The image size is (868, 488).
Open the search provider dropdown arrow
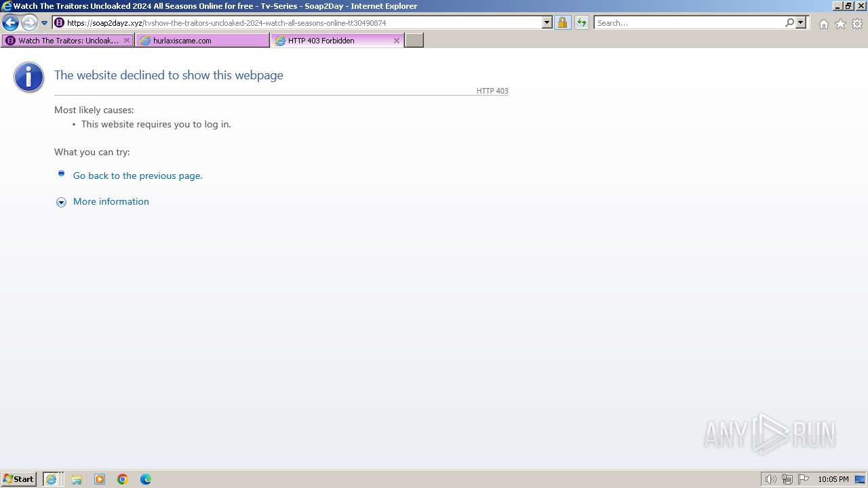[x=801, y=23]
